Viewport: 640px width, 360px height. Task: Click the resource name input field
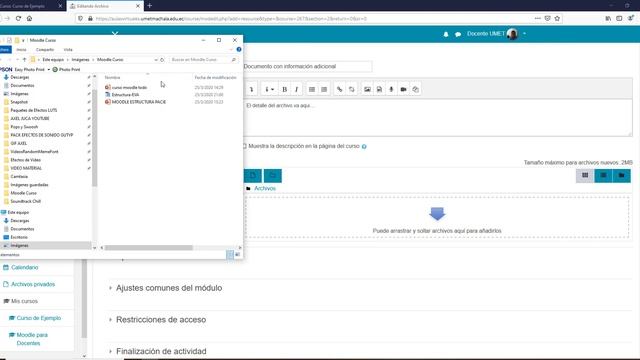pyautogui.click(x=307, y=66)
